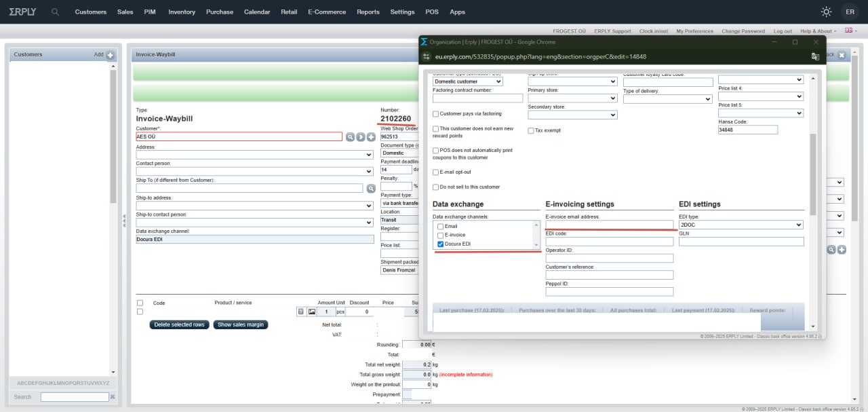The image size is (868, 412).
Task: Open customer card arrow icon next to AES OÜ
Action: pos(361,136)
